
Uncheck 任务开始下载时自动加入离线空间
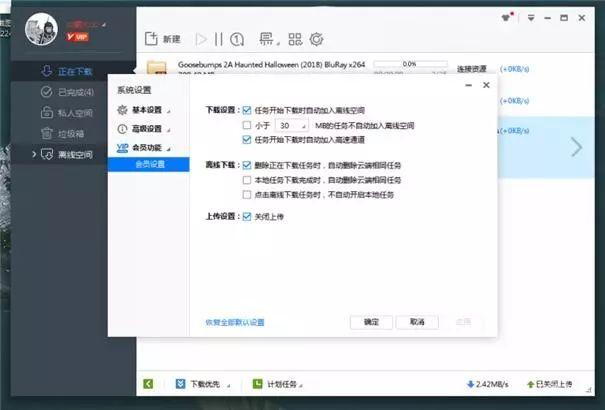(x=247, y=110)
